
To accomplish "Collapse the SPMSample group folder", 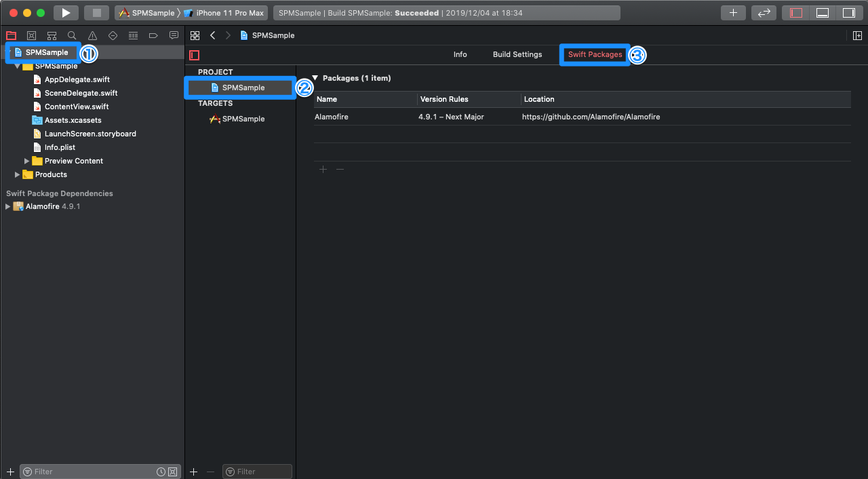I will pyautogui.click(x=18, y=66).
